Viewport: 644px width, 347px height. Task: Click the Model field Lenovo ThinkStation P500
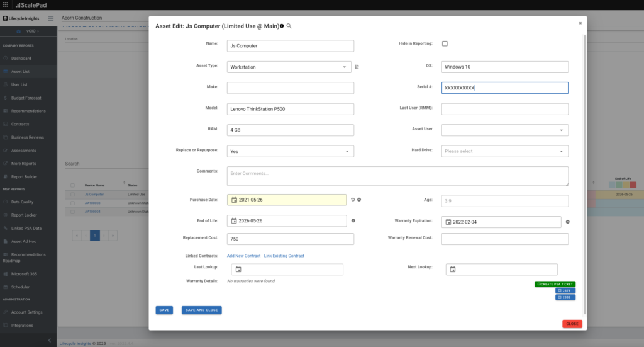click(x=291, y=109)
